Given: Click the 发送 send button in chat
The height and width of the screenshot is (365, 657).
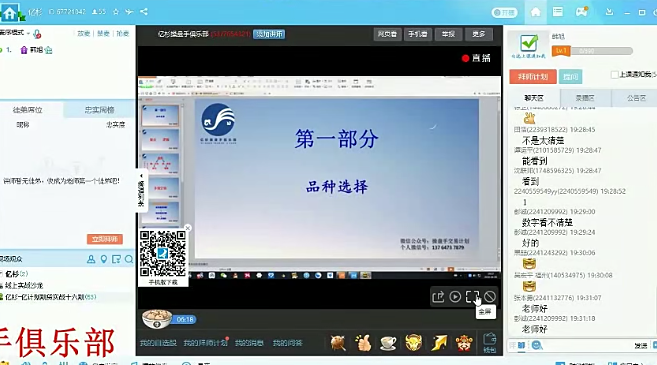Looking at the screenshot, I should (x=641, y=345).
